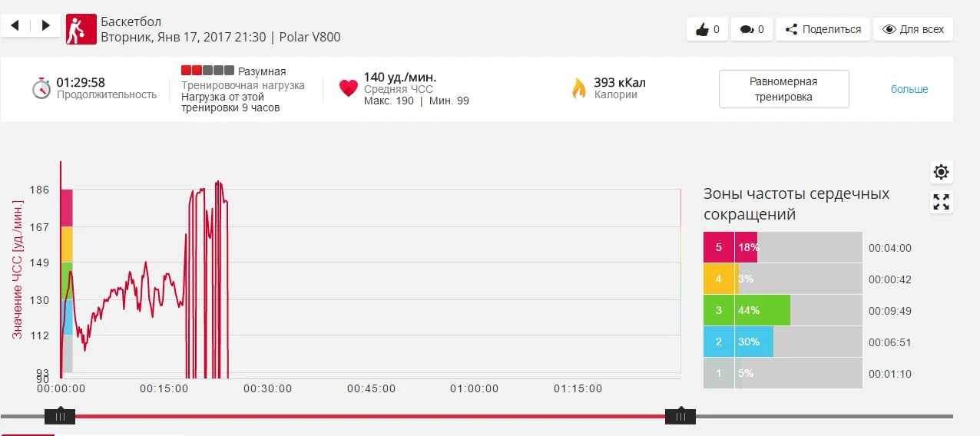Click the red heart average heart rate icon

pyautogui.click(x=349, y=88)
